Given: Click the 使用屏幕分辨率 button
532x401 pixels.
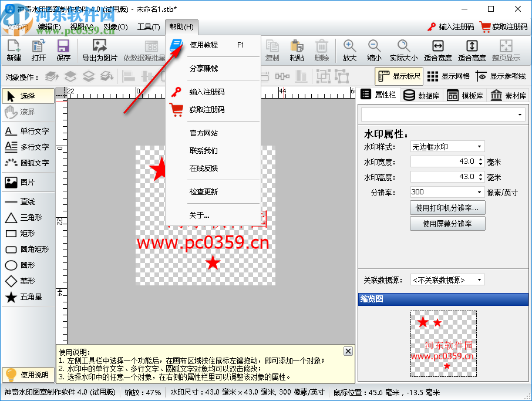Looking at the screenshot, I should (447, 224).
